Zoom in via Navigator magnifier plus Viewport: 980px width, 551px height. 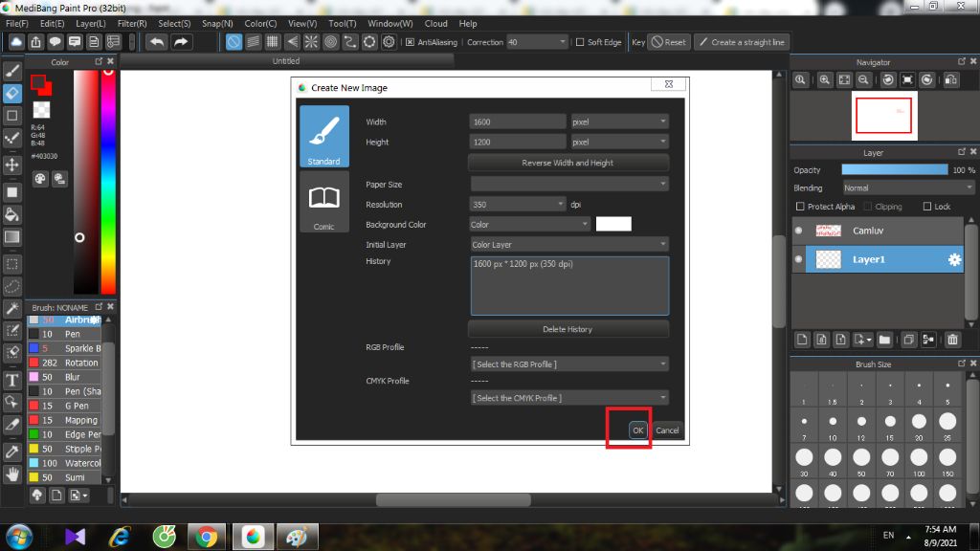click(x=824, y=80)
